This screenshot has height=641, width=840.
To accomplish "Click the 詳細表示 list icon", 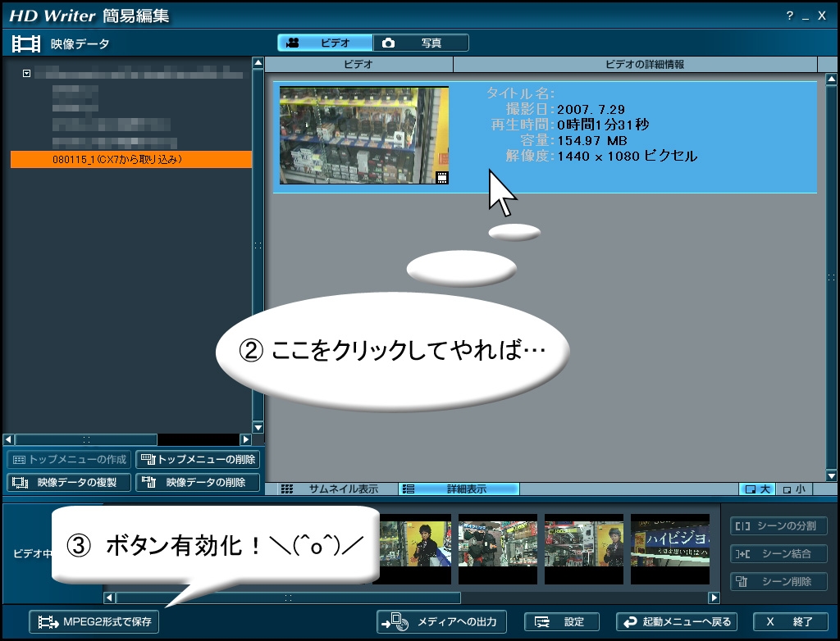I will pos(409,489).
